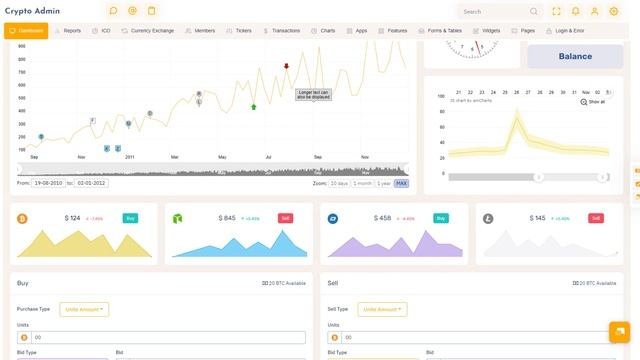This screenshot has height=360, width=640.
Task: Click Show all on the small chart
Action: (593, 102)
